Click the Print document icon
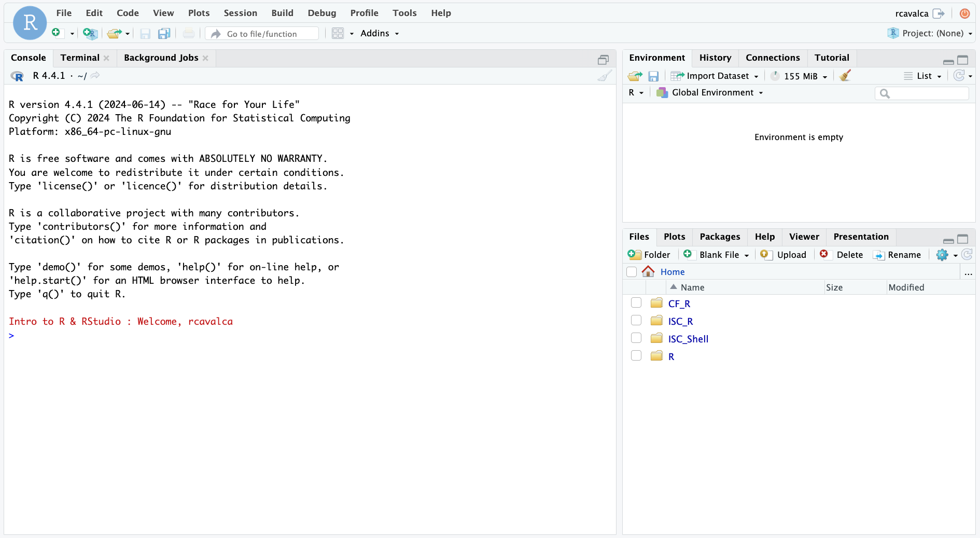980x538 pixels. [x=189, y=34]
